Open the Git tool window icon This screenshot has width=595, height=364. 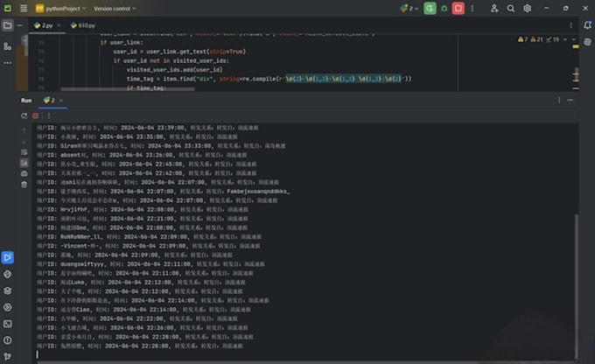[7, 356]
